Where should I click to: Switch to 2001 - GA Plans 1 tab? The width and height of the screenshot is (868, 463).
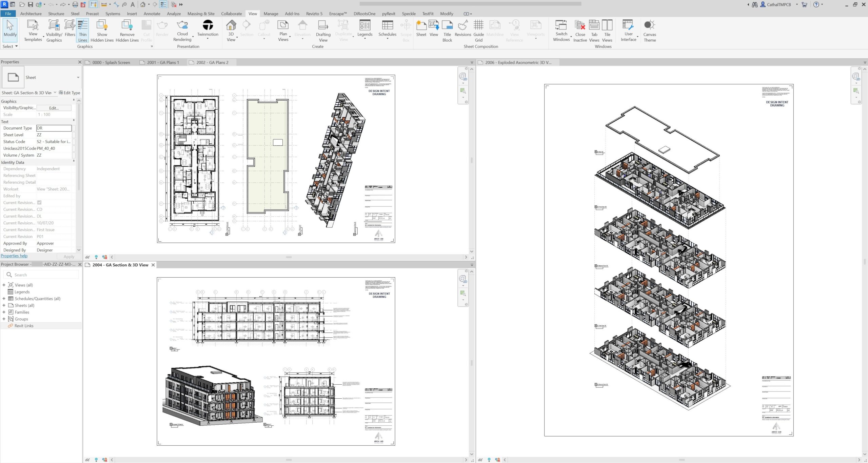click(x=163, y=62)
